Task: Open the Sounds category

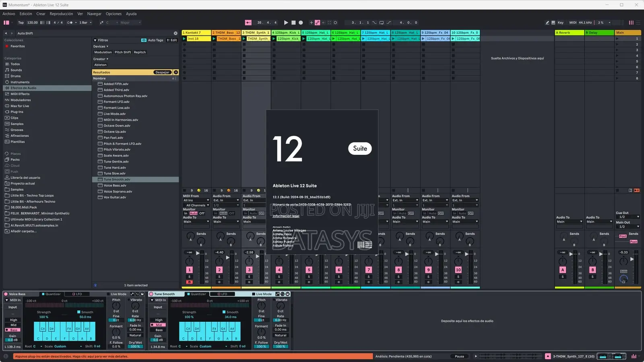Action: [x=16, y=70]
